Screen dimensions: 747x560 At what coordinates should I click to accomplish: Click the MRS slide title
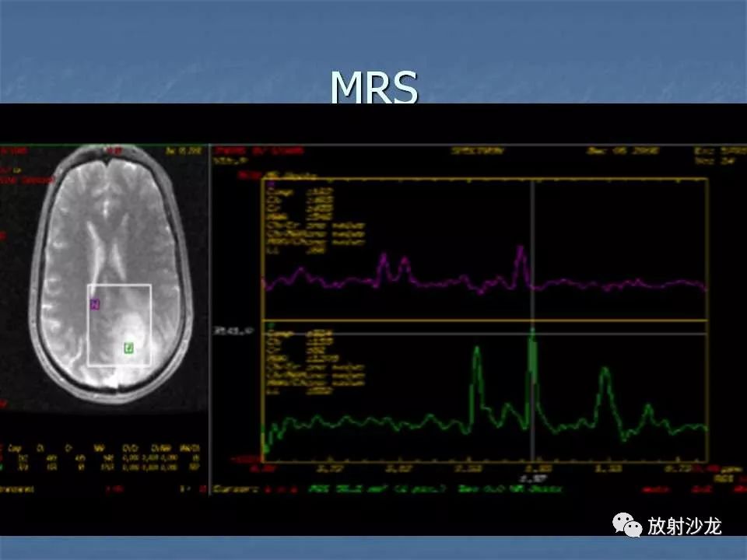(x=374, y=87)
